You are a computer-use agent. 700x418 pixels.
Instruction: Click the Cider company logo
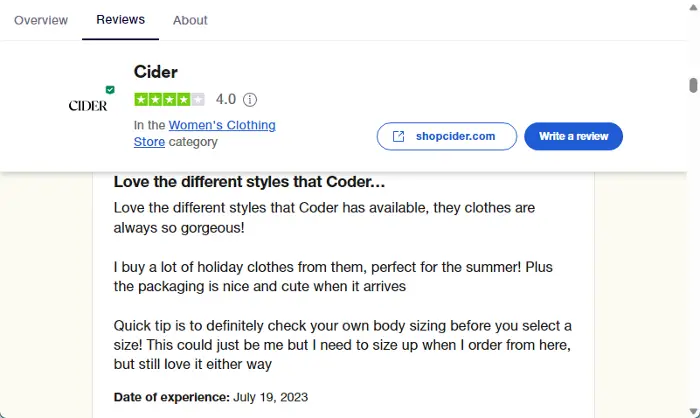88,105
